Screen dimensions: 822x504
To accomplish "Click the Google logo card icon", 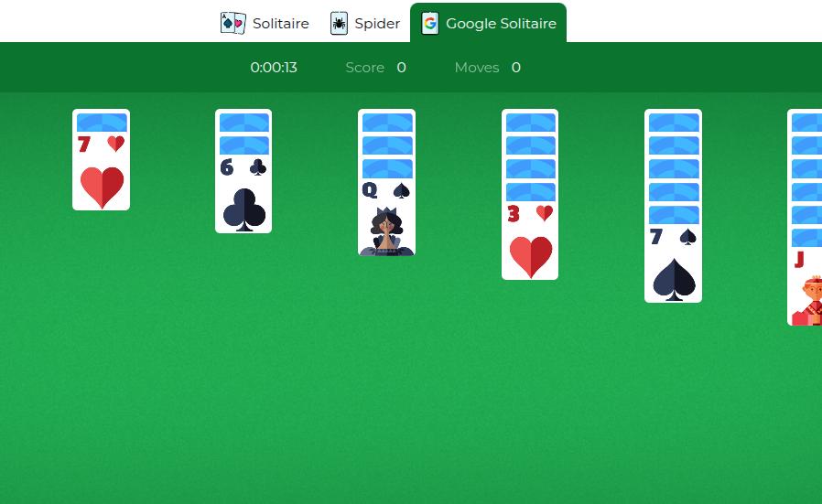I will coord(430,23).
